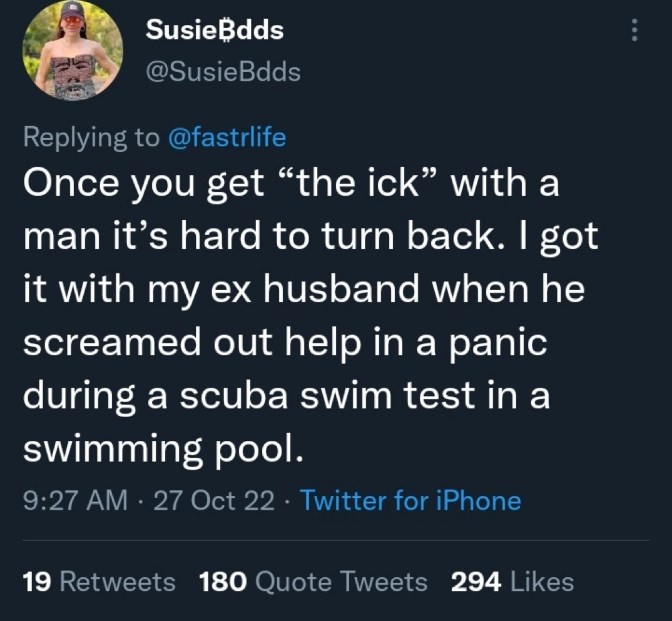Select the Likes count number 294

click(x=476, y=582)
